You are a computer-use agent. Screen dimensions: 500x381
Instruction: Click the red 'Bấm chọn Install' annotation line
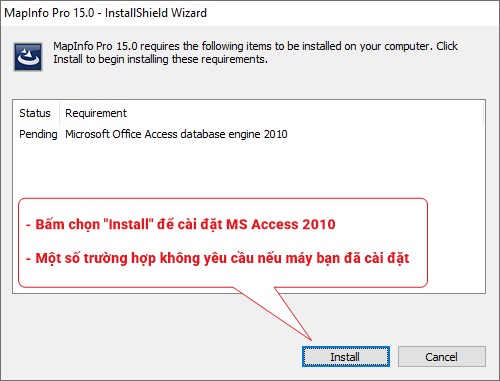[181, 224]
